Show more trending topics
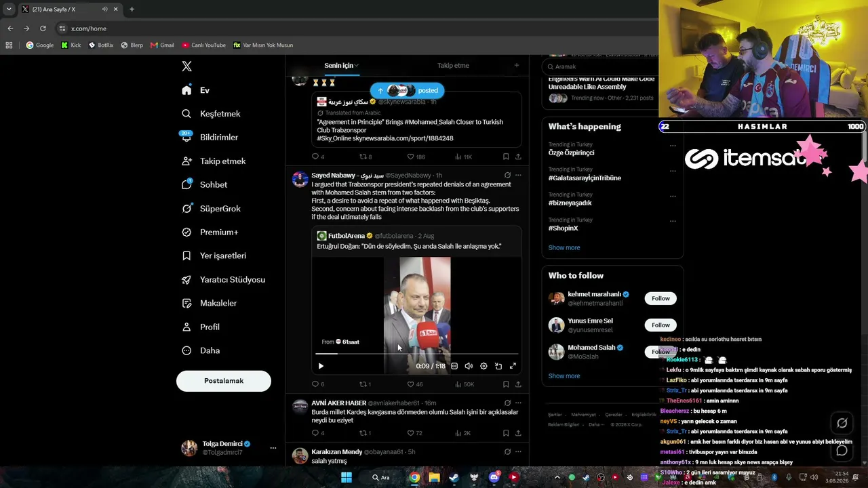Viewport: 868px width, 488px height. pos(564,247)
